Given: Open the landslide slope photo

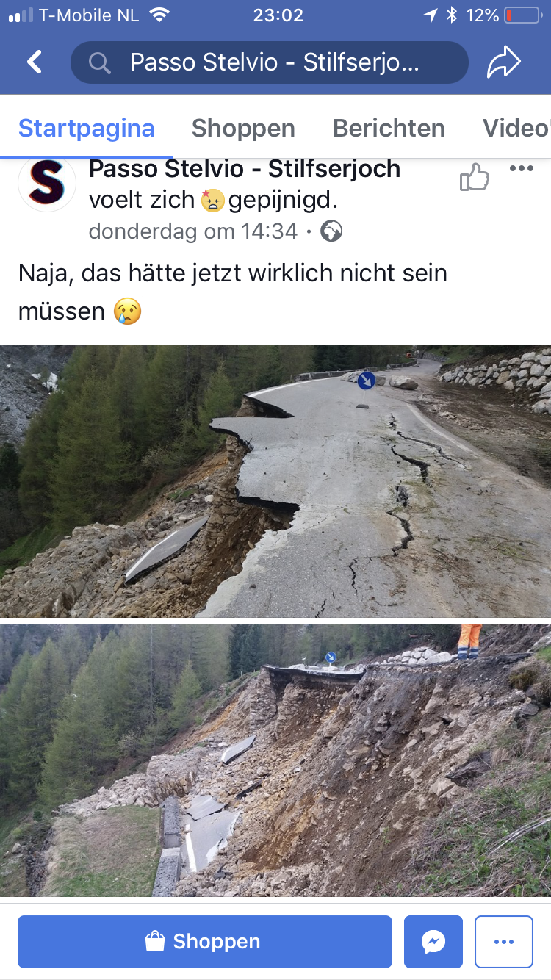Looking at the screenshot, I should click(x=275, y=760).
